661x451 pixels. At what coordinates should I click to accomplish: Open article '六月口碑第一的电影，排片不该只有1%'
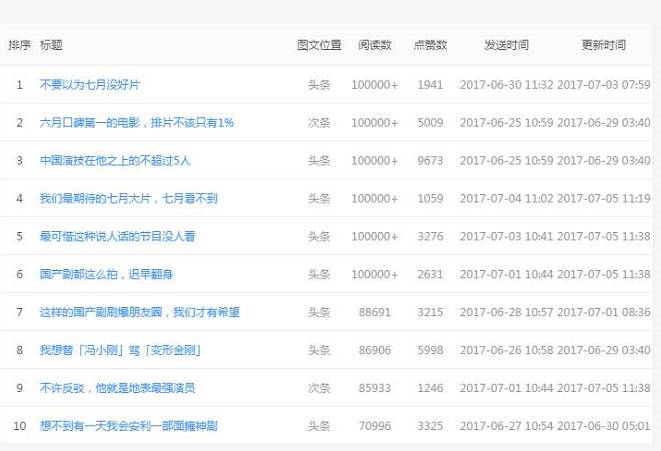click(137, 123)
